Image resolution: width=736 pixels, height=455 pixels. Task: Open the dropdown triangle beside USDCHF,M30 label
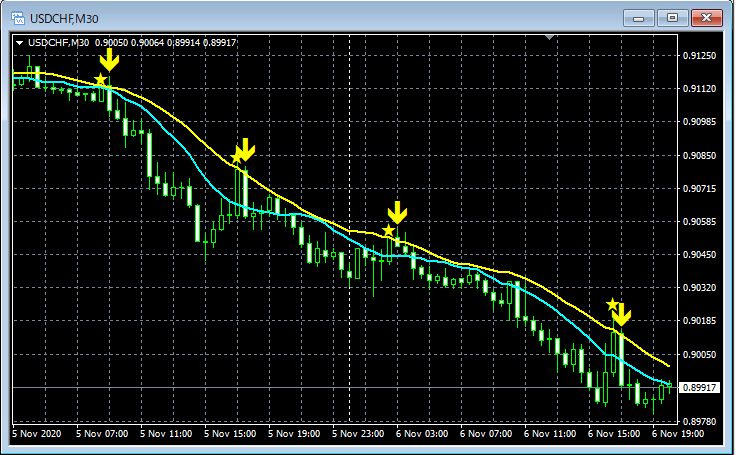(x=20, y=43)
